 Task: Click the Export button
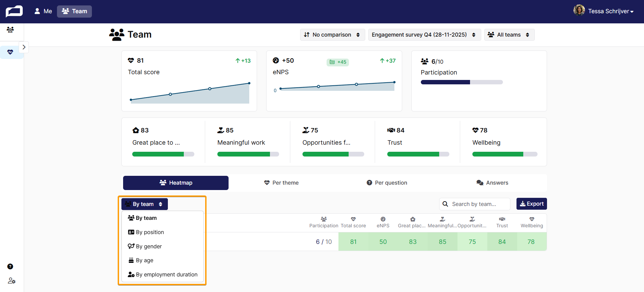(531, 204)
